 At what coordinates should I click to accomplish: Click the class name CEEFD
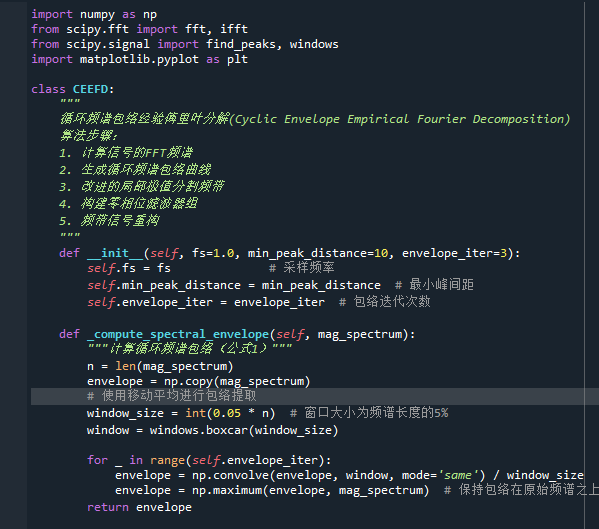(91, 89)
